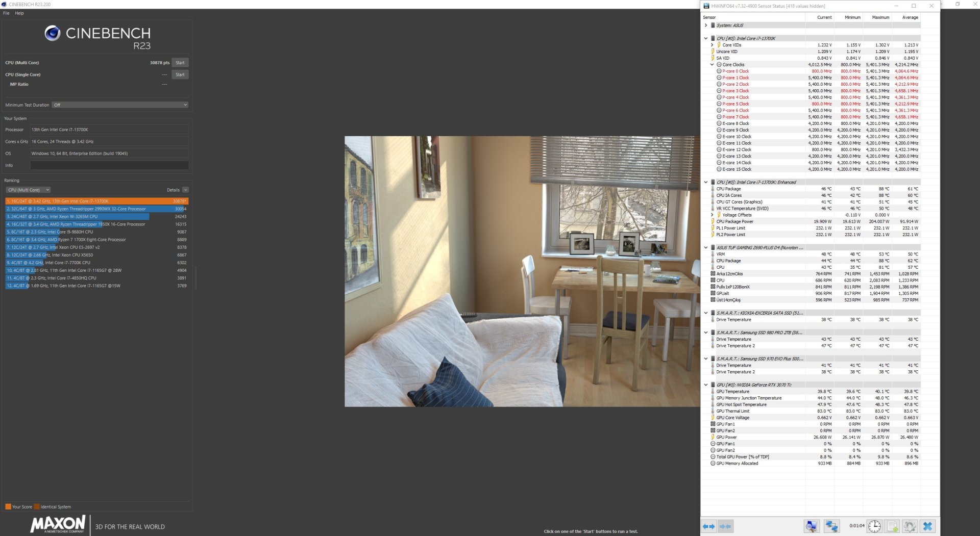Reset the sensor timer clock icon in HWiNFO
The height and width of the screenshot is (536, 980).
[874, 526]
